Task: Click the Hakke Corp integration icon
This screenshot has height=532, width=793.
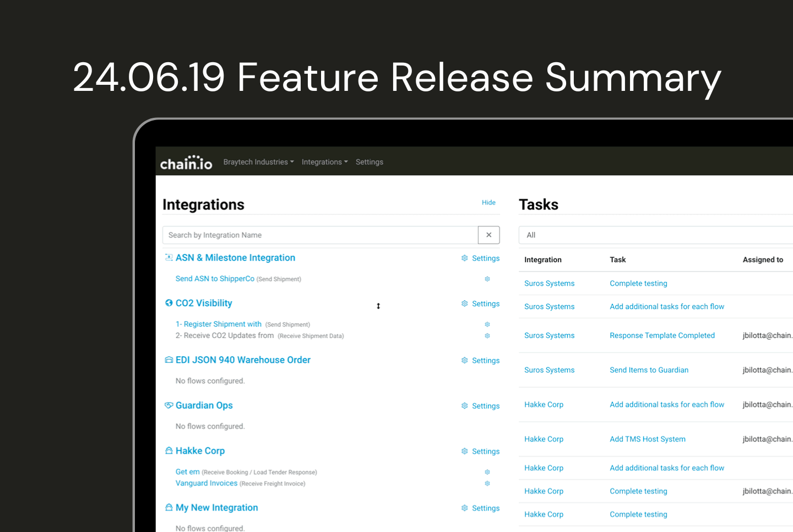Action: coord(169,450)
